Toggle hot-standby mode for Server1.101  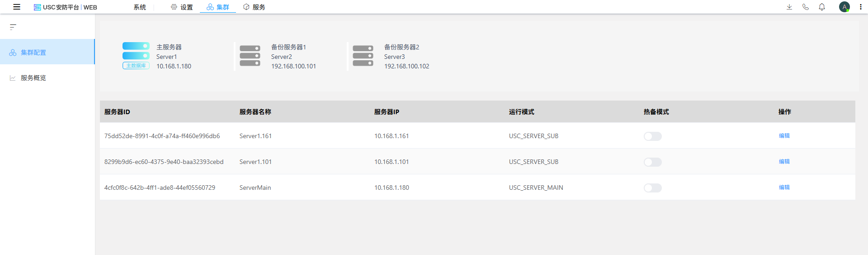point(652,162)
